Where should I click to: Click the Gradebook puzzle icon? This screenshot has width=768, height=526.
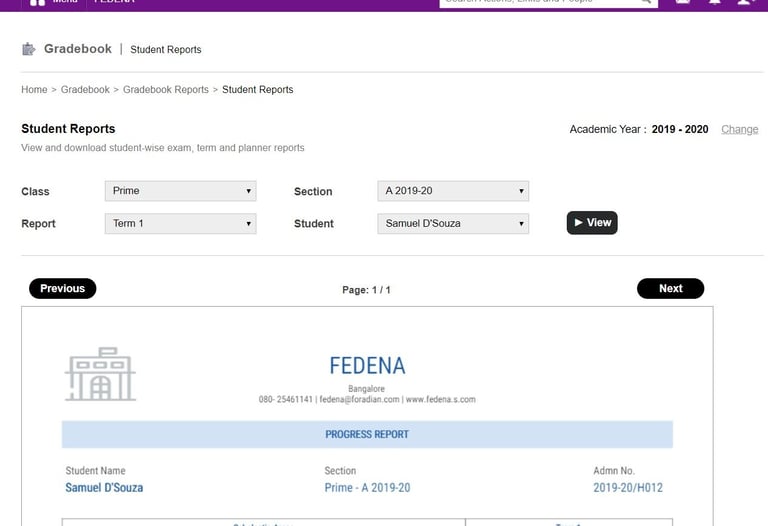[x=28, y=49]
